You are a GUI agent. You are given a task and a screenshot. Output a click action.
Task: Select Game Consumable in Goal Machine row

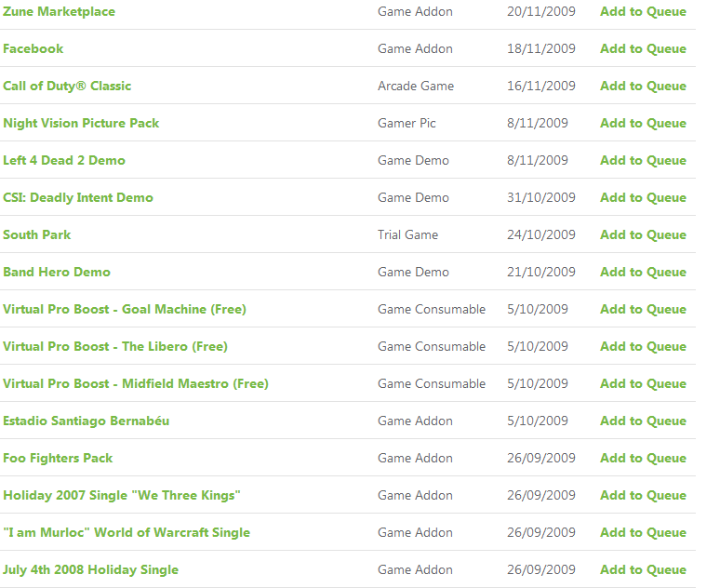tap(432, 309)
